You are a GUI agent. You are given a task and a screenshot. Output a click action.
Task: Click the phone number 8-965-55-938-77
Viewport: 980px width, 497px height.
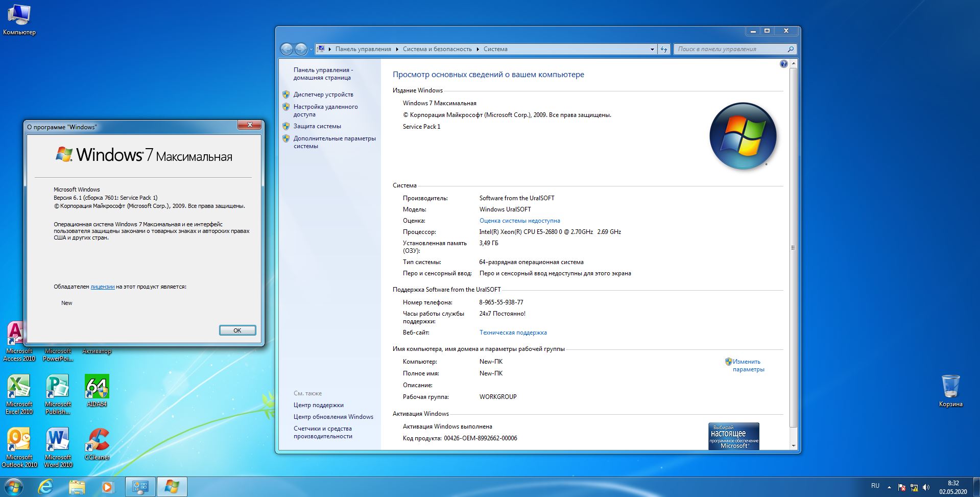tap(501, 302)
